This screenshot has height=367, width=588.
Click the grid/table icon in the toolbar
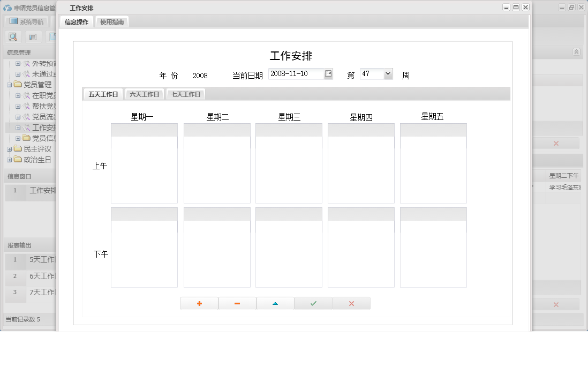(x=33, y=36)
